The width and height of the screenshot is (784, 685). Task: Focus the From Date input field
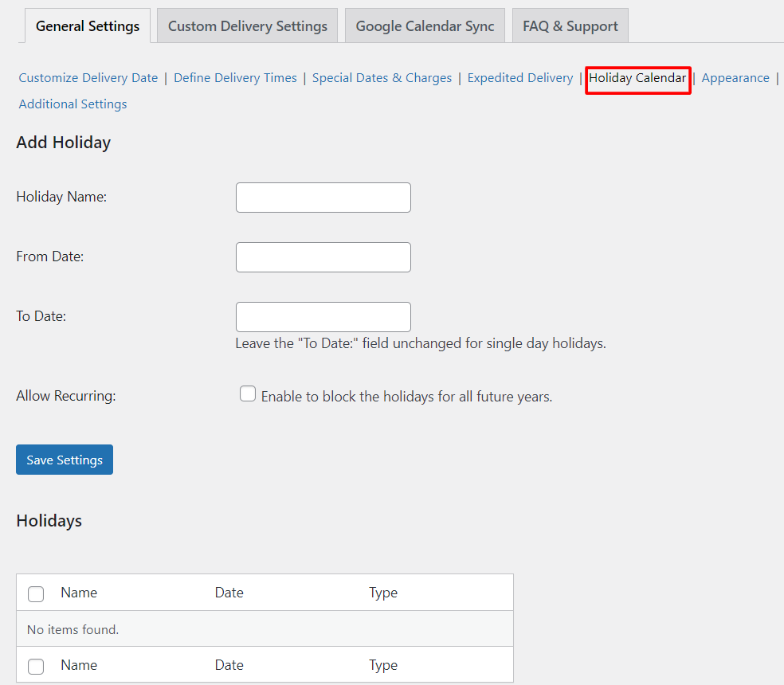coord(323,257)
